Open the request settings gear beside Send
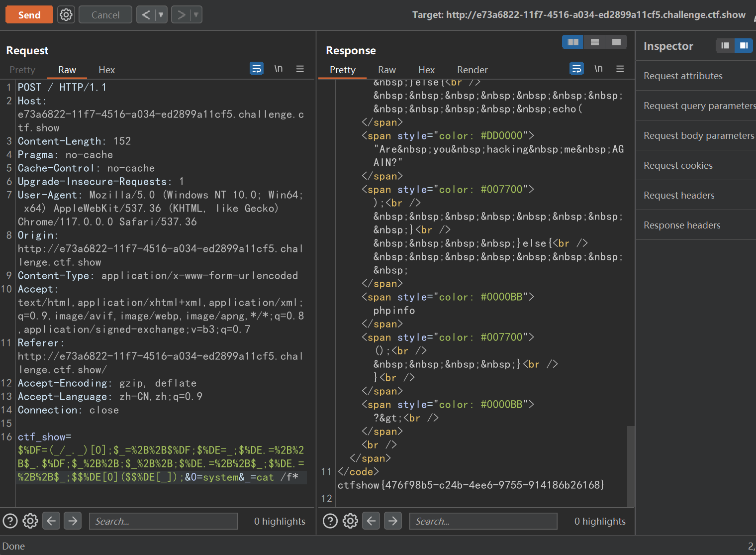The width and height of the screenshot is (756, 555). pos(66,15)
